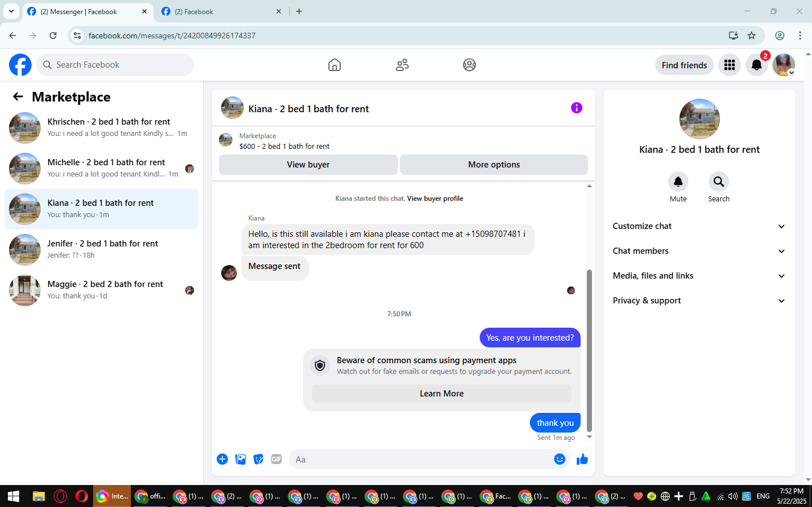Open the account profile picture menu
812x507 pixels.
(784, 65)
